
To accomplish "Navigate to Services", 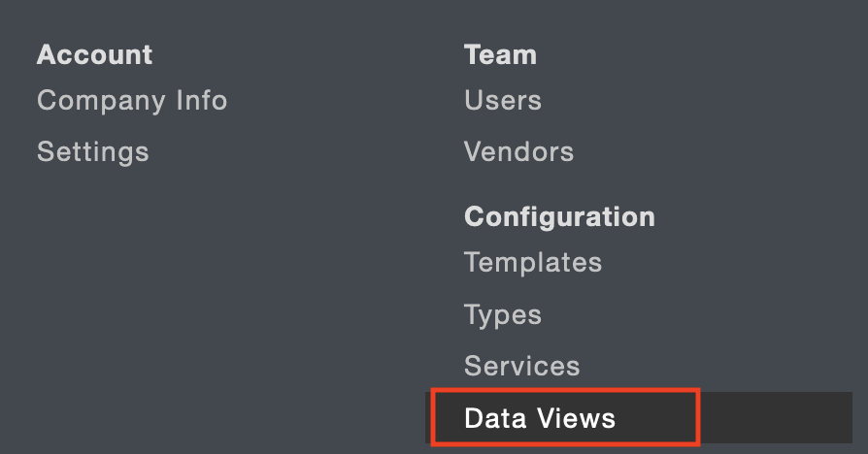I will click(522, 366).
